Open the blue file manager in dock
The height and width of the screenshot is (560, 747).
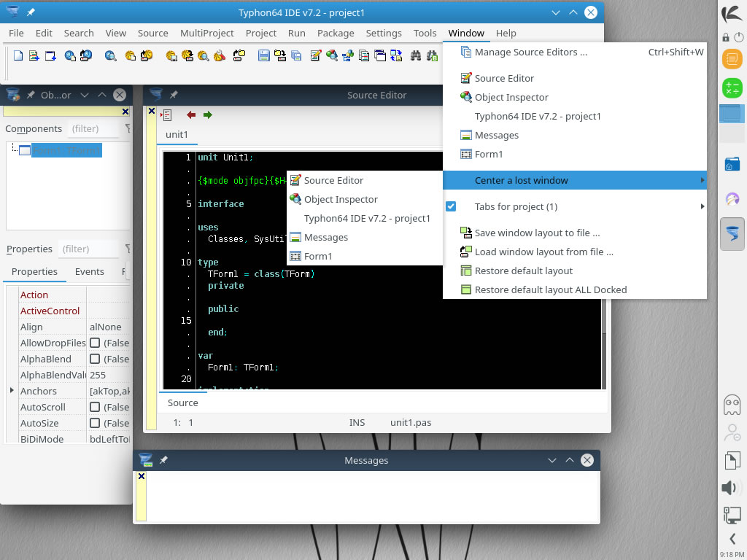click(732, 165)
